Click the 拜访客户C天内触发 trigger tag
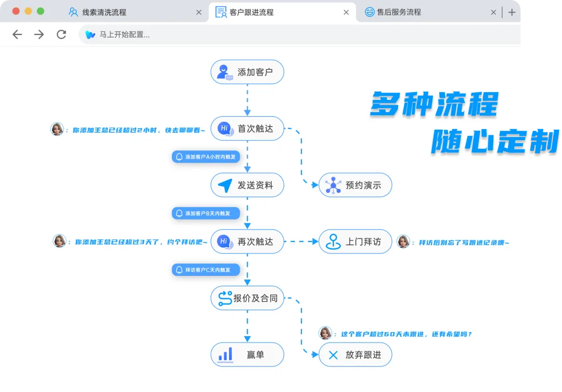Image resolution: width=562 pixels, height=392 pixels. coord(206,270)
